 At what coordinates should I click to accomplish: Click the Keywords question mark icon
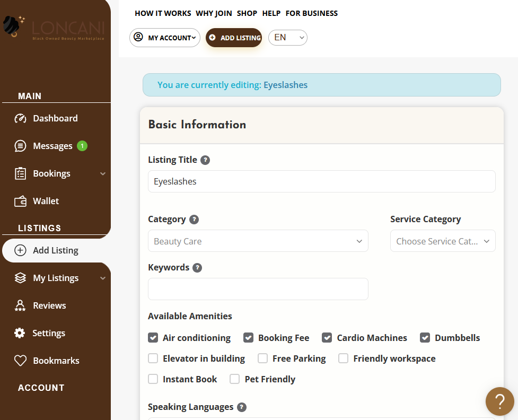(197, 268)
